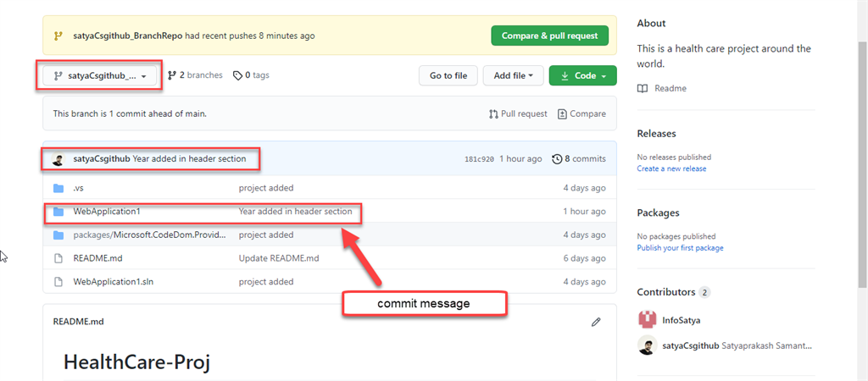Image resolution: width=868 pixels, height=381 pixels.
Task: Click the packages folder icon
Action: pyautogui.click(x=58, y=235)
